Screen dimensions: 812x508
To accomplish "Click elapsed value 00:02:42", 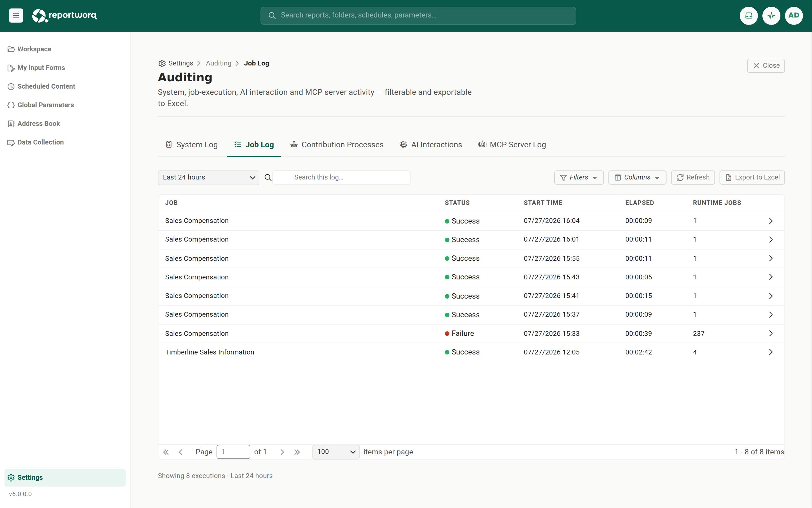I will click(639, 352).
